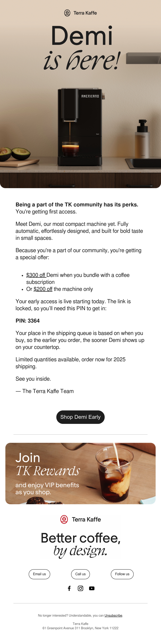The height and width of the screenshot is (644, 161).
Task: Click the Demi is here hero image
Action: click(80, 94)
